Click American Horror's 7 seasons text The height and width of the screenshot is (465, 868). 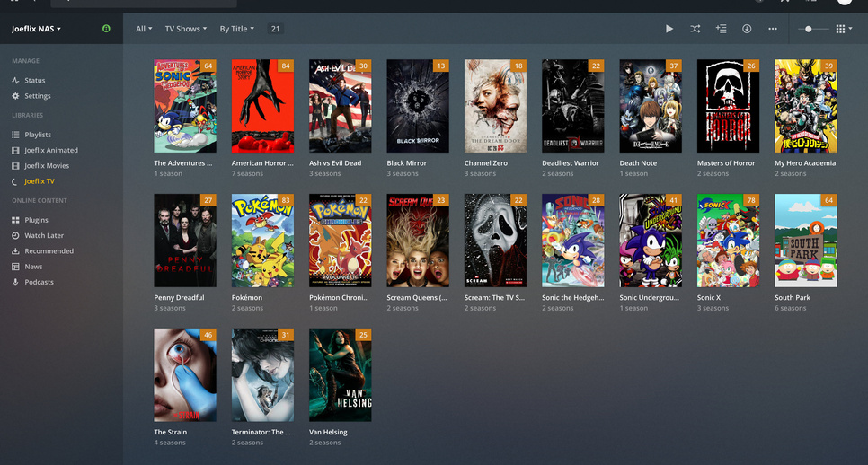coord(247,173)
